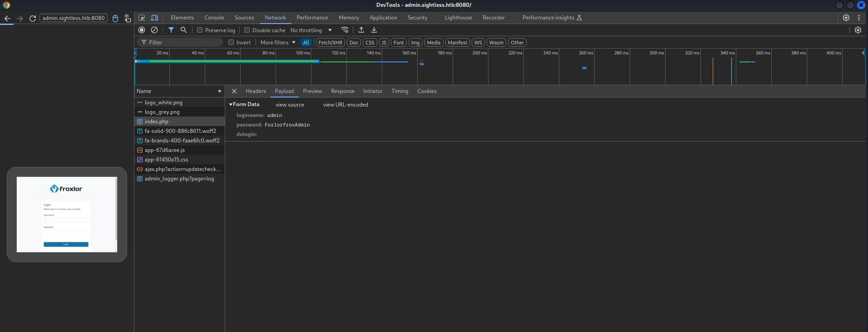Click the touch emulation icon

pyautogui.click(x=128, y=19)
